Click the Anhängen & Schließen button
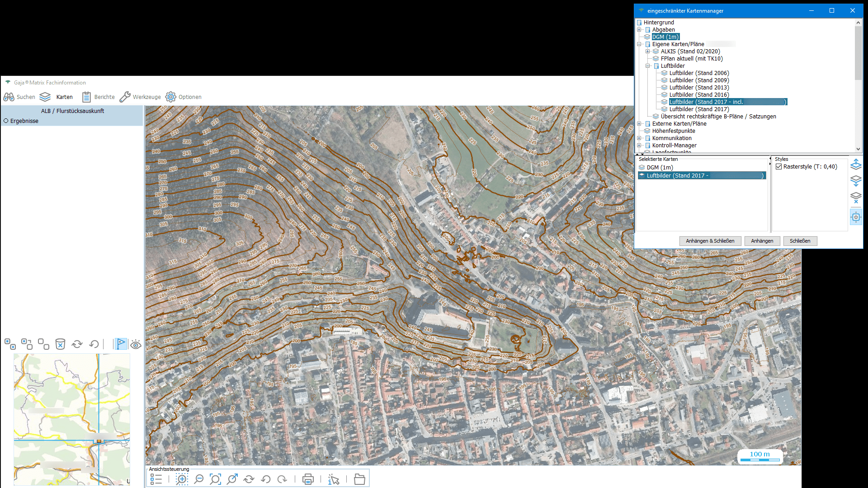The height and width of the screenshot is (488, 868). [x=710, y=241]
